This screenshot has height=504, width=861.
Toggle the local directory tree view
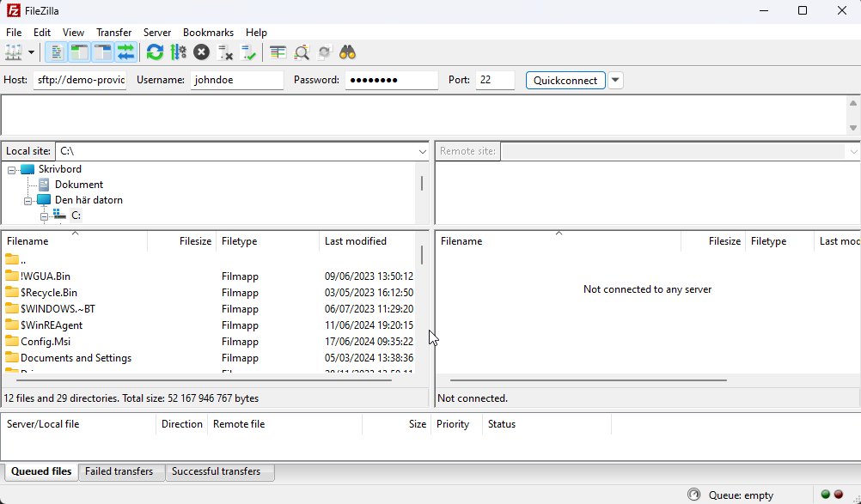(x=79, y=52)
